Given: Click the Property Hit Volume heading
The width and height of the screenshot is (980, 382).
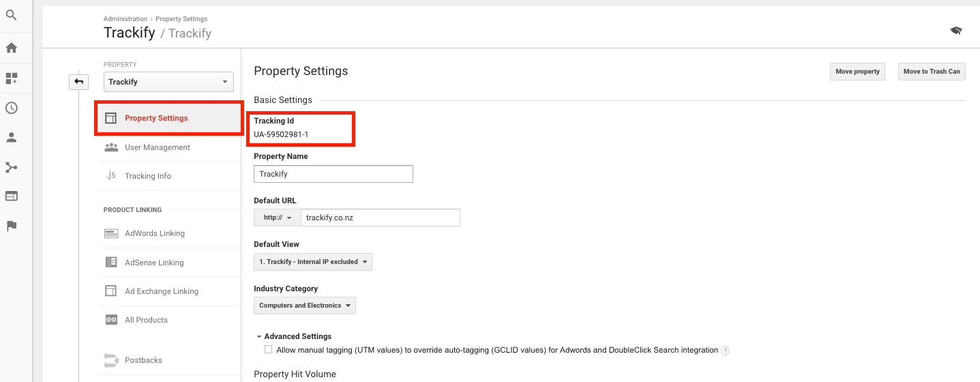Looking at the screenshot, I should (295, 374).
